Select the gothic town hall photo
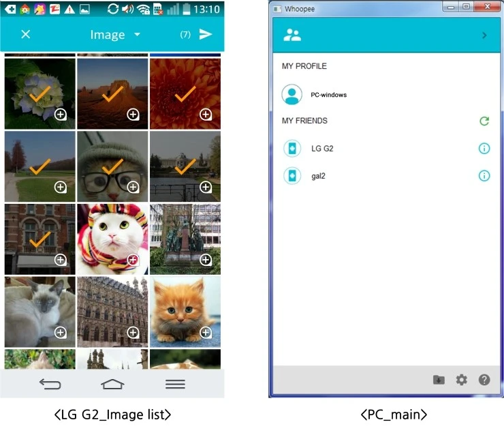This screenshot has height=435, width=504. click(x=112, y=312)
